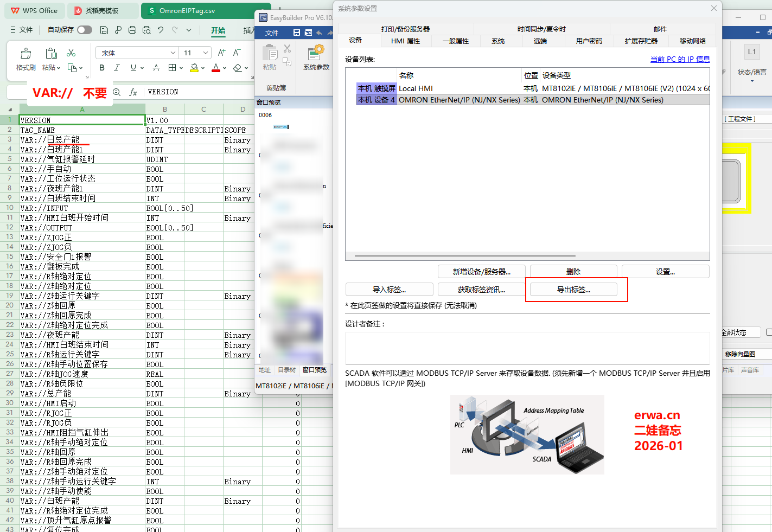Viewport: 772px width, 532px height.
Task: Apply italic formatting in WPS
Action: point(117,68)
